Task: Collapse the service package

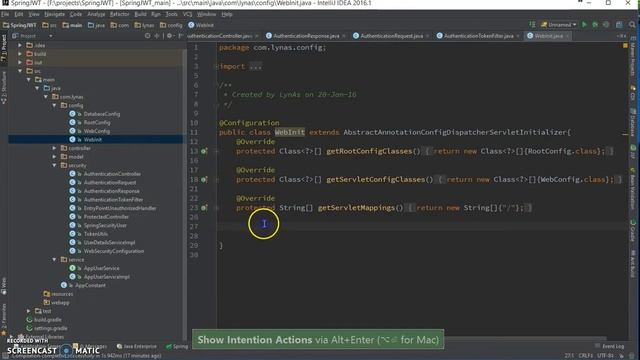Action: pyautogui.click(x=54, y=260)
